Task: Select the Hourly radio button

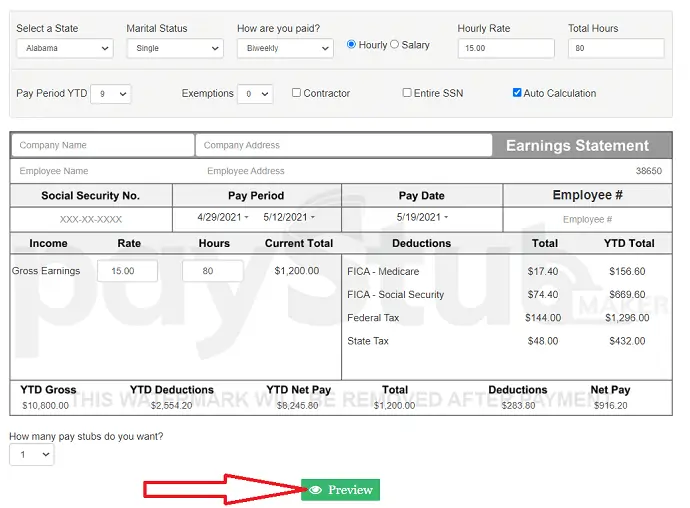Action: (351, 44)
